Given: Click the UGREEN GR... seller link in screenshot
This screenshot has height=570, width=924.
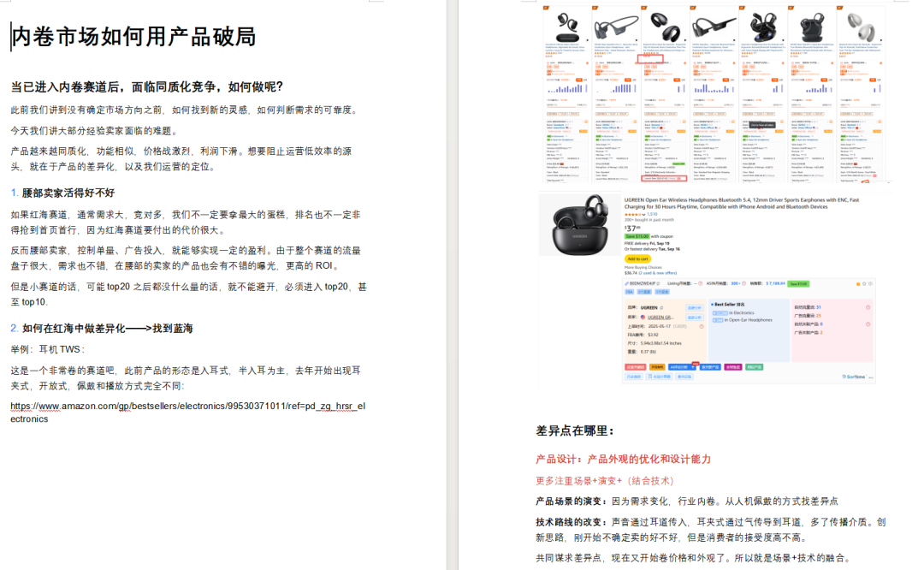Looking at the screenshot, I should [660, 318].
